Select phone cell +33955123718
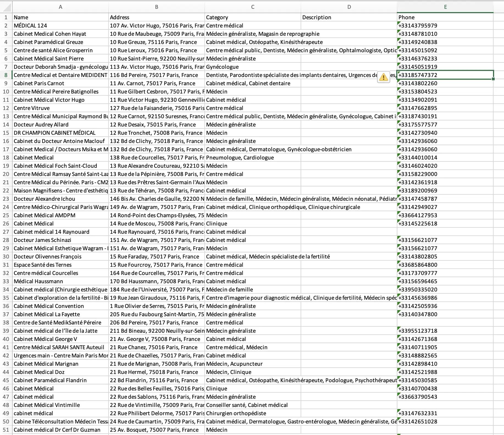Screen dimensions: 504x435 [445, 331]
